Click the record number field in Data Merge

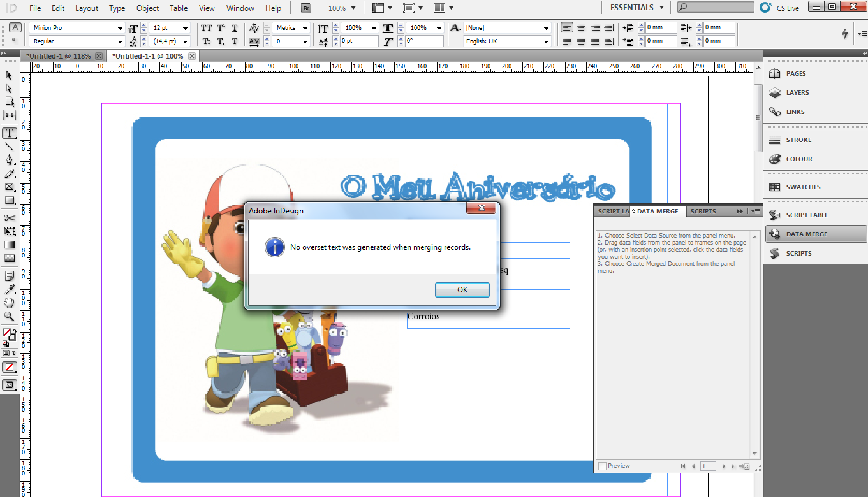708,466
